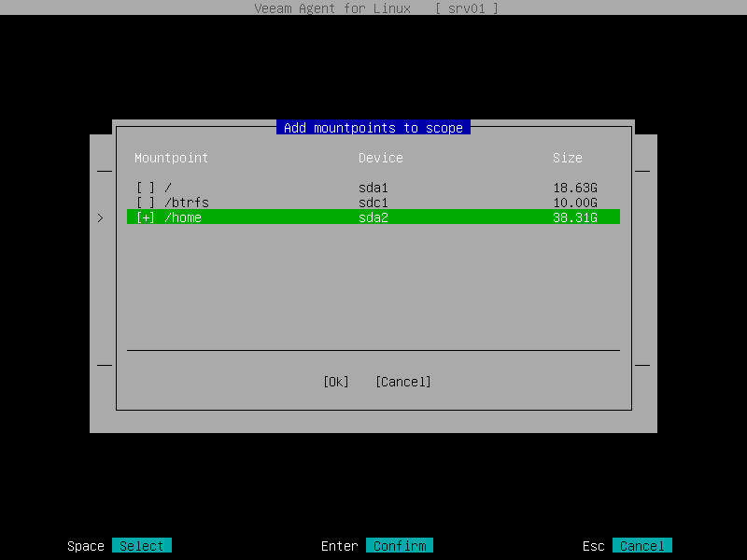
Task: Click the Device column header
Action: (381, 158)
